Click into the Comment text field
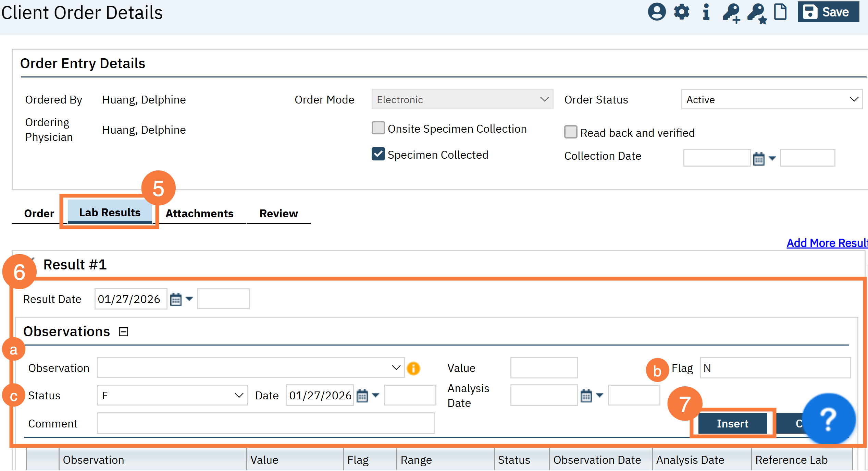This screenshot has width=868, height=471. tap(265, 424)
